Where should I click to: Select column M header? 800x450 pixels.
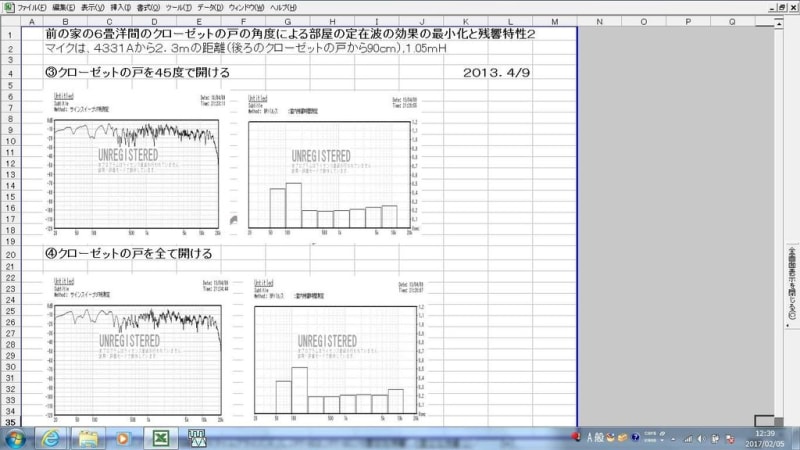555,22
